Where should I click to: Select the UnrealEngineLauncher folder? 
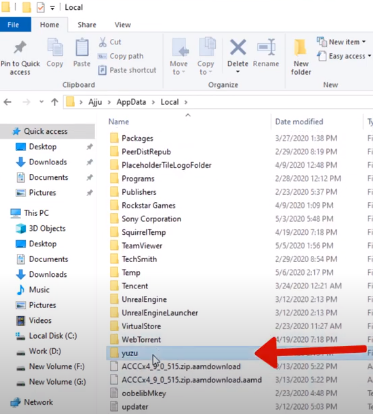pos(160,313)
